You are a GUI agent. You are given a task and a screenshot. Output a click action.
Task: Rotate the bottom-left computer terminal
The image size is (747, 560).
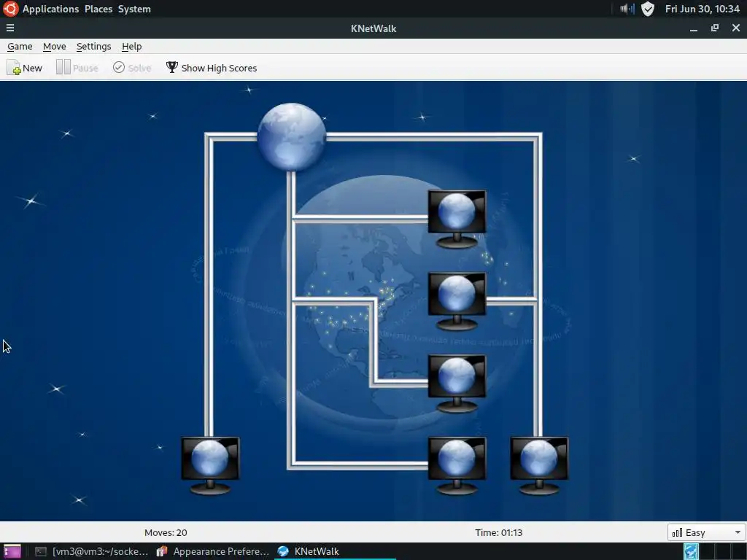click(x=210, y=466)
